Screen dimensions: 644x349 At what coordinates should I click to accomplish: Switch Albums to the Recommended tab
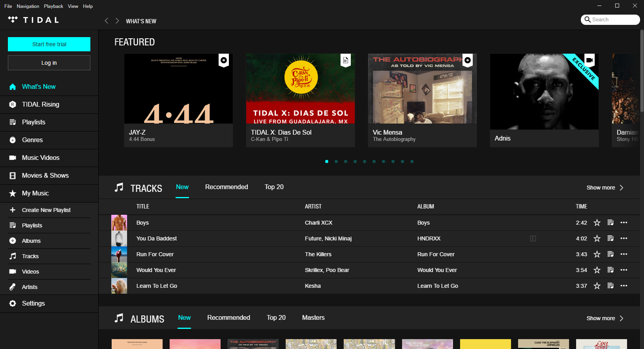(x=228, y=318)
